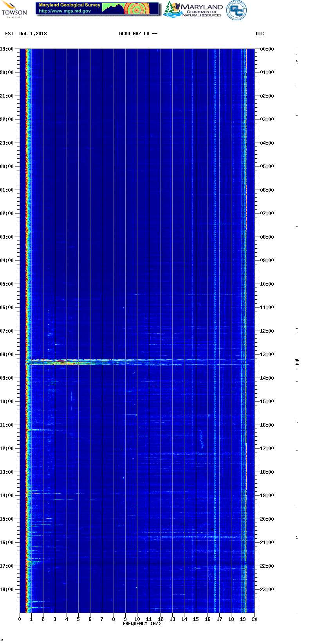
Task: Open the www.mgs.md.gov link
Action: [65, 11]
